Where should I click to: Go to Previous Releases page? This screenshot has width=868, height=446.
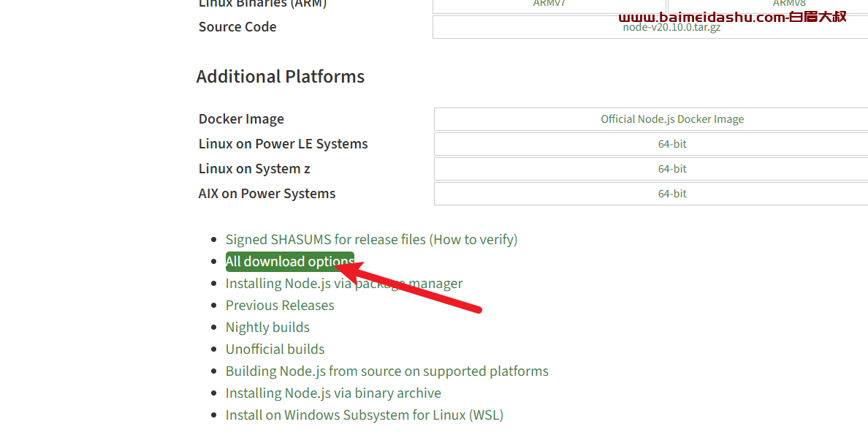280,306
